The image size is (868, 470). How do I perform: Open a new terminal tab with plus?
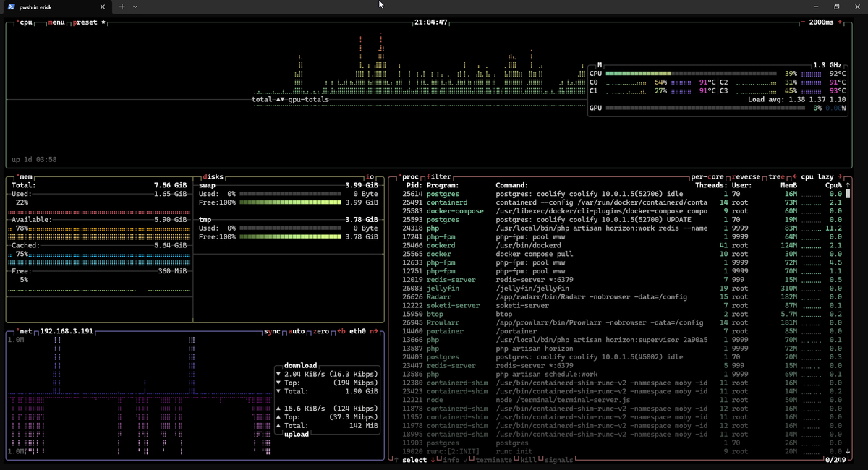[122, 7]
